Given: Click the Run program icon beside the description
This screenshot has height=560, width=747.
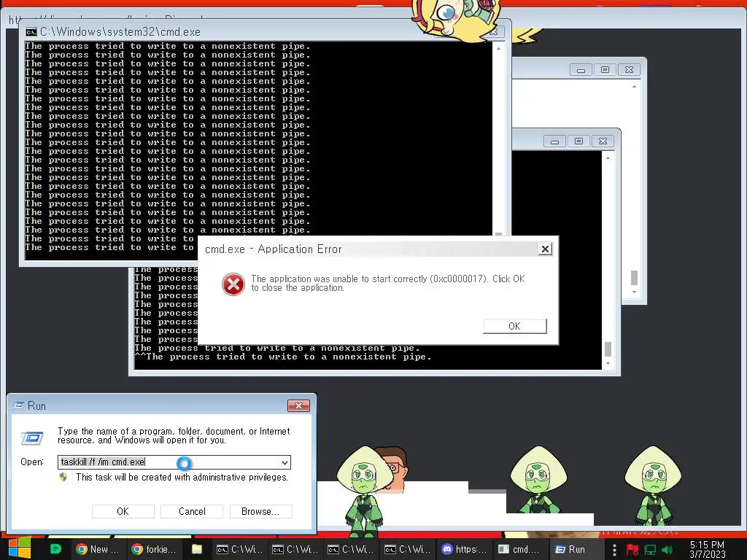Looking at the screenshot, I should [32, 437].
